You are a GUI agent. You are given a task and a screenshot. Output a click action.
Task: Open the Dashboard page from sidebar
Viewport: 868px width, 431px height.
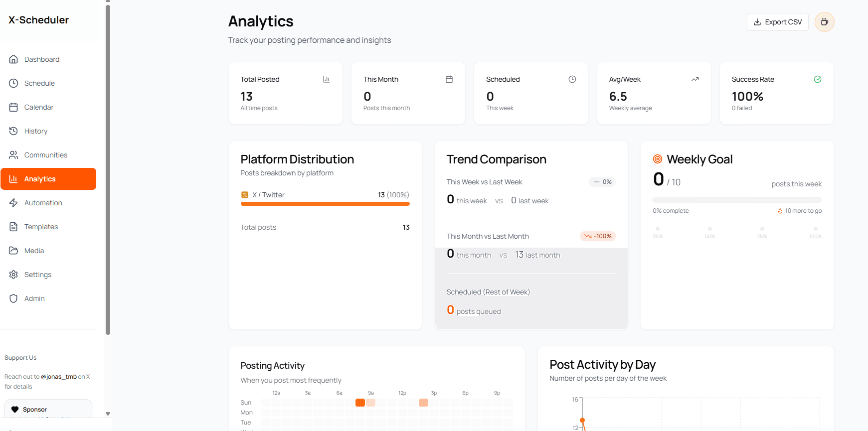(42, 59)
